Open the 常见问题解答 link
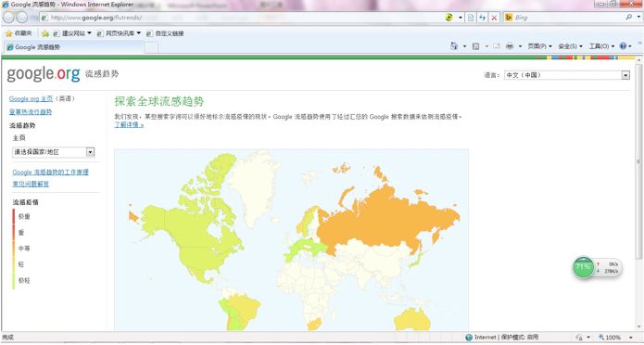The image size is (644, 345). pos(31,185)
